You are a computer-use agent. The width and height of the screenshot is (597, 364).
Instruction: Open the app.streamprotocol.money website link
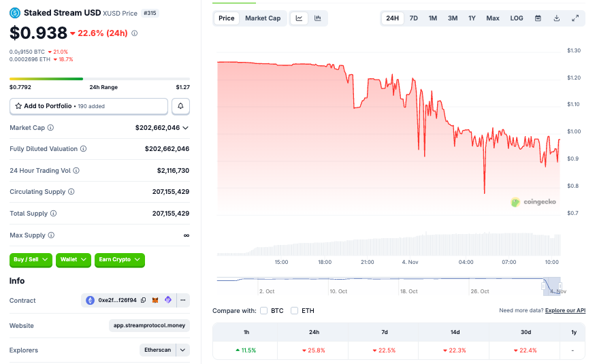(x=149, y=325)
